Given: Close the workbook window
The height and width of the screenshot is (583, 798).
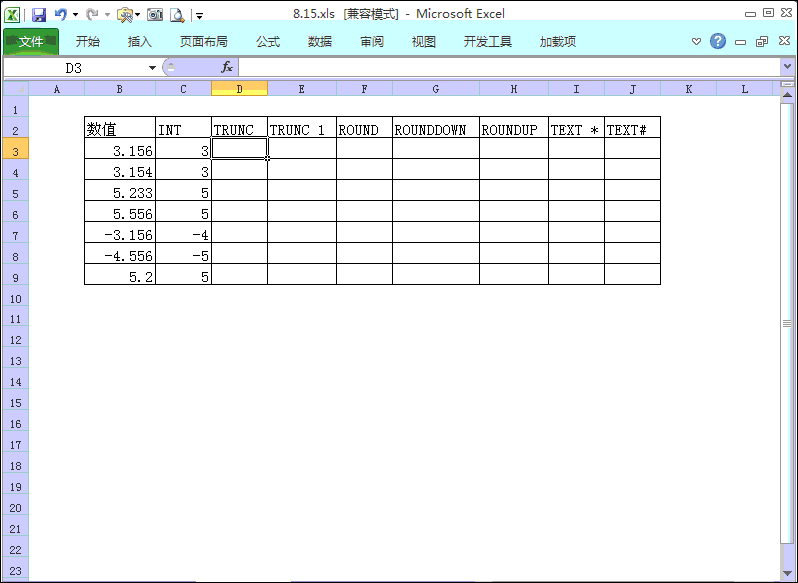Looking at the screenshot, I should [784, 41].
